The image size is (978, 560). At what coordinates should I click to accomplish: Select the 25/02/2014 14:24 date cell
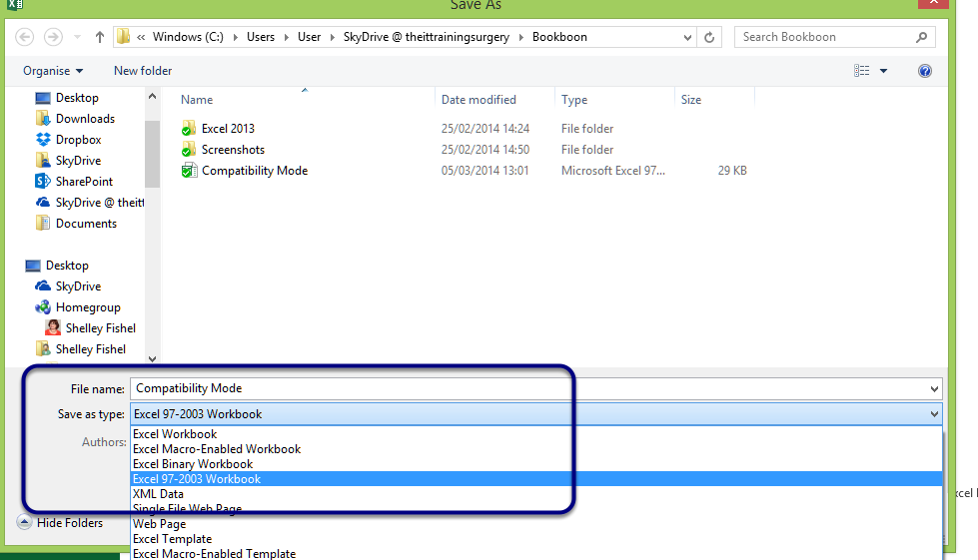(x=486, y=129)
